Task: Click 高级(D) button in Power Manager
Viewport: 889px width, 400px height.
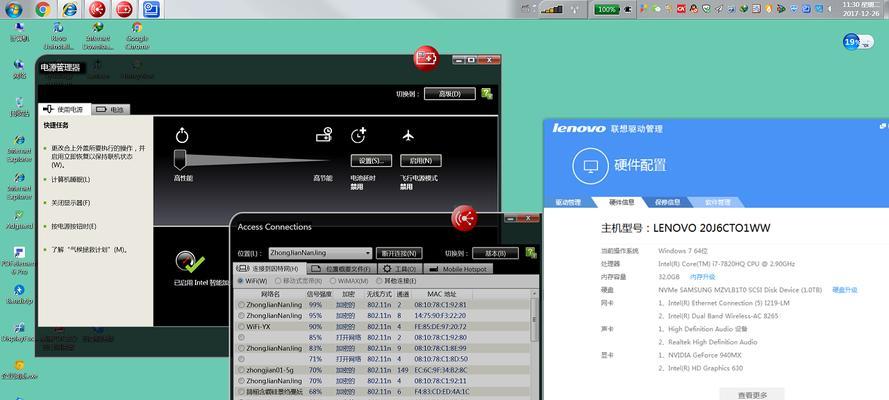Action: coord(450,94)
